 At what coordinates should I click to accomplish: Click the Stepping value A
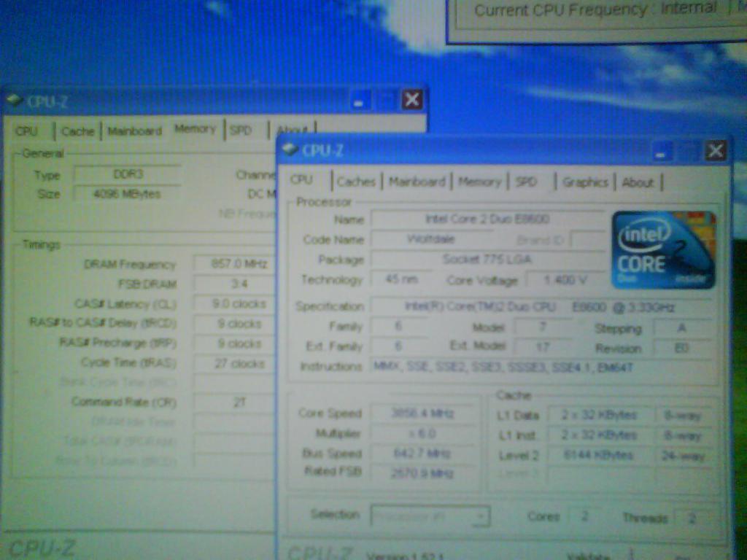click(682, 328)
